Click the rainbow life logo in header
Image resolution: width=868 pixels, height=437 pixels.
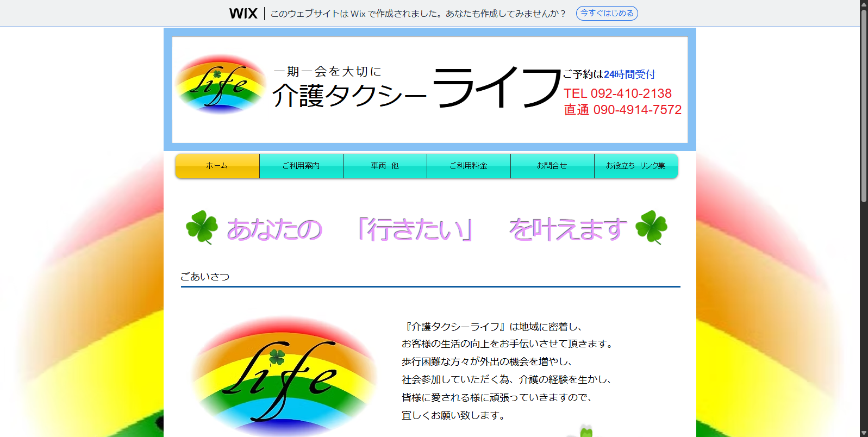point(220,84)
